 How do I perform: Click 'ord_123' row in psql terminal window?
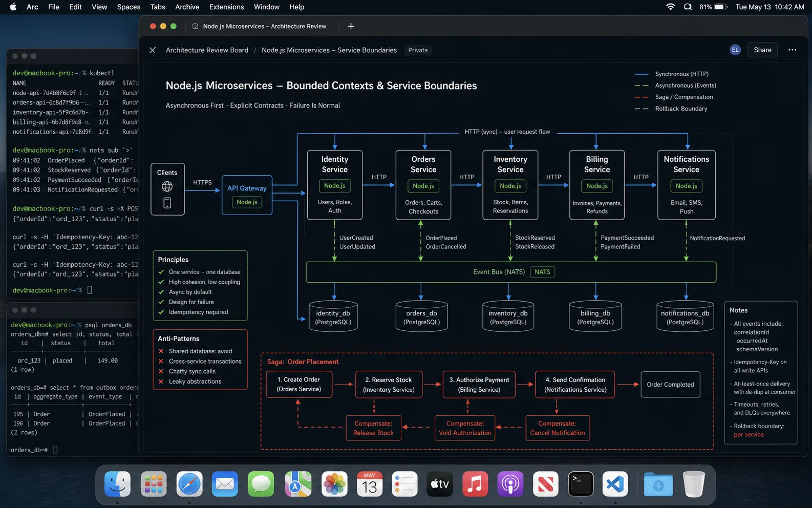67,361
